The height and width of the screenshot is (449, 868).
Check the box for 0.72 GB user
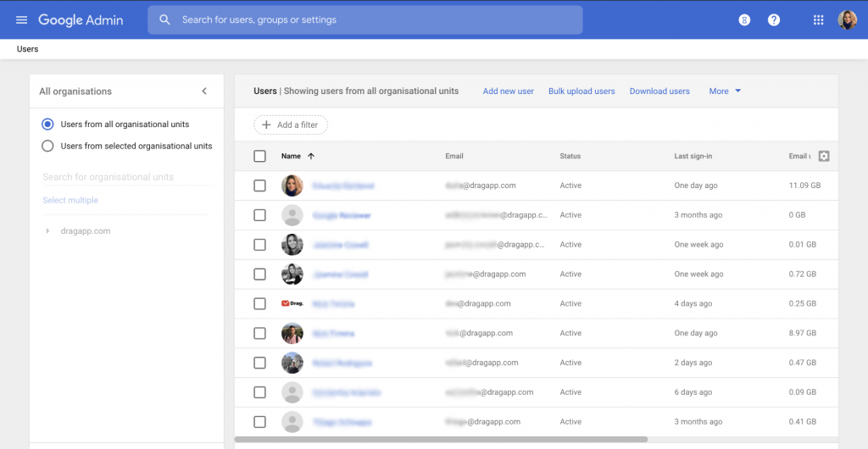[x=259, y=274]
